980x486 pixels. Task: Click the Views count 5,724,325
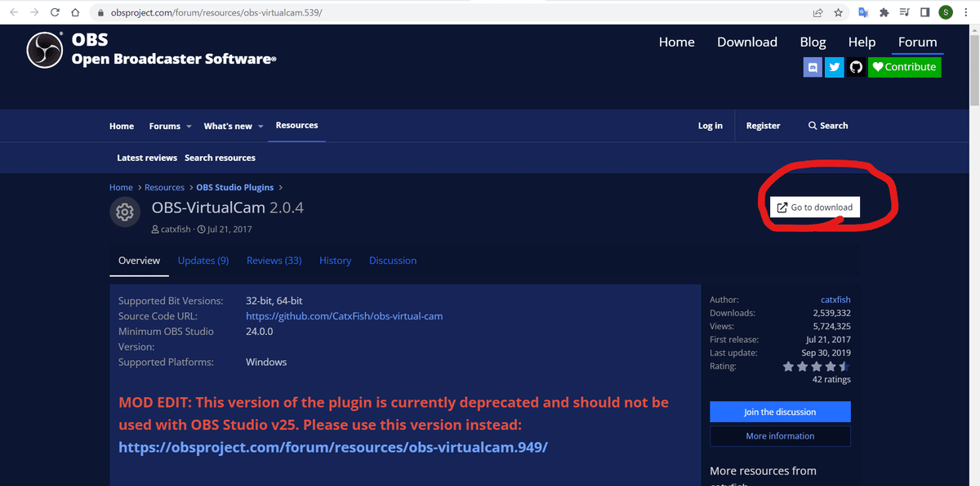point(832,326)
